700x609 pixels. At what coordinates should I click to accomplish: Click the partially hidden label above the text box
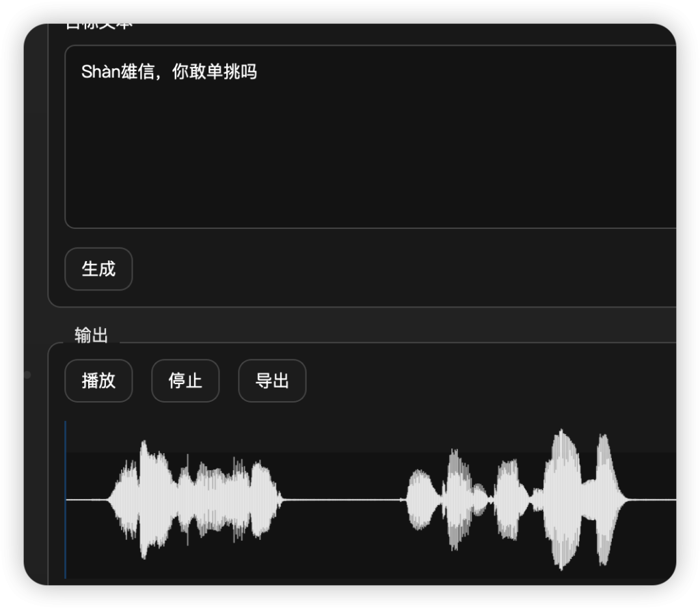(x=99, y=26)
